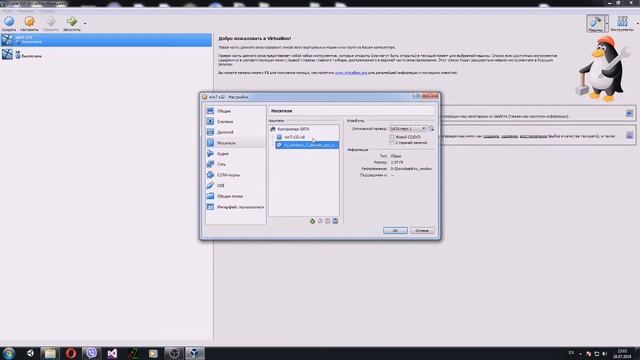Viewport: 640px width, 360px height.
Task: Select the highlighted ru_windows_7 ISO optical disc entry
Action: click(x=307, y=145)
